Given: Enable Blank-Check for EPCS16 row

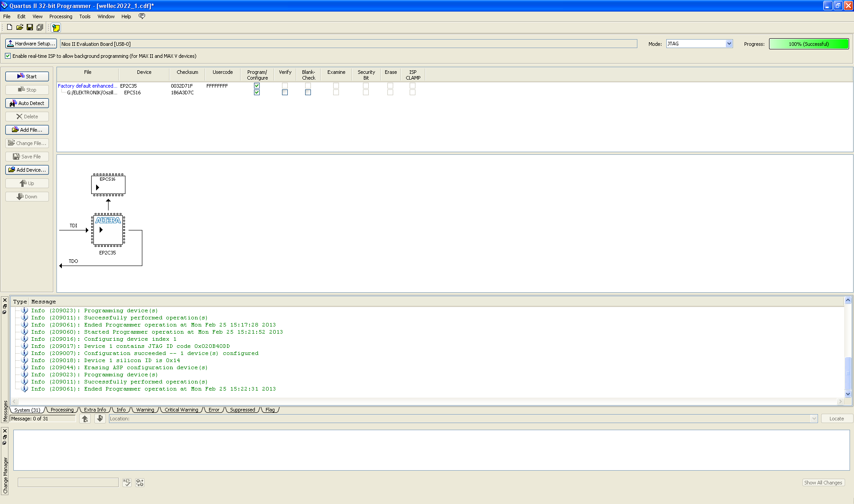Looking at the screenshot, I should pos(308,93).
